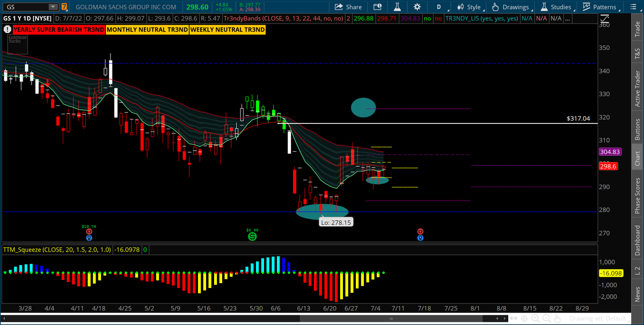Click the Lo: 278.15 price bubble
The height and width of the screenshot is (325, 644).
(336, 221)
